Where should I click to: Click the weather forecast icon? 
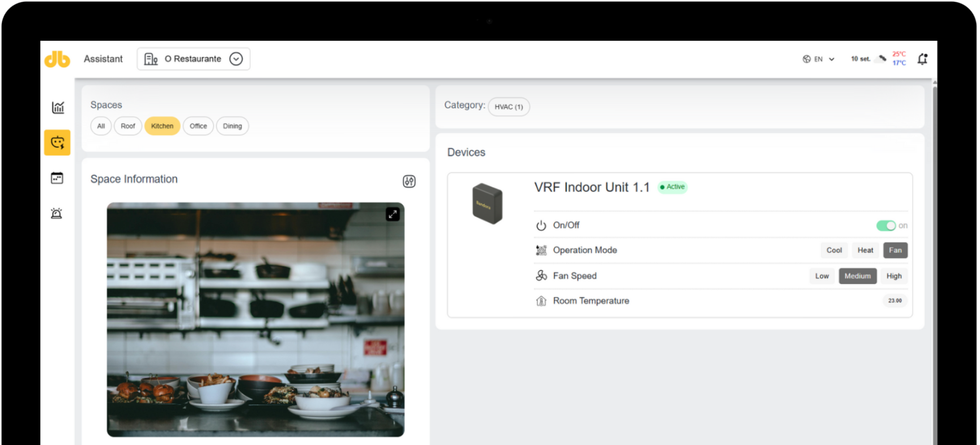pyautogui.click(x=882, y=58)
